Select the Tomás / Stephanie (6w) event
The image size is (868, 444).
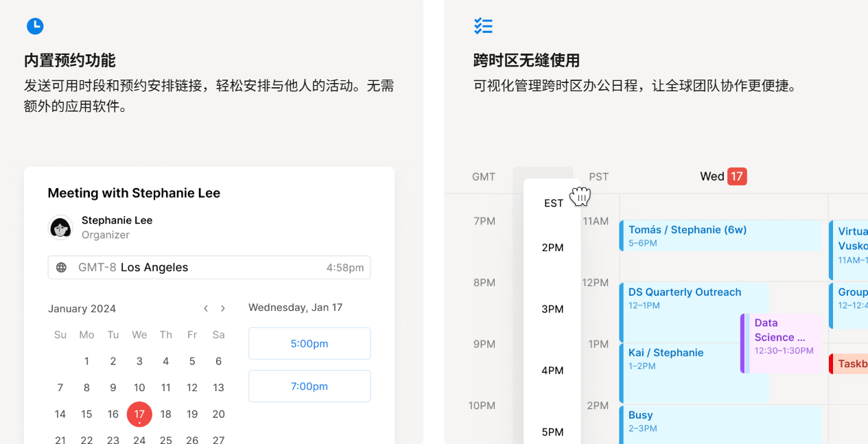720,236
